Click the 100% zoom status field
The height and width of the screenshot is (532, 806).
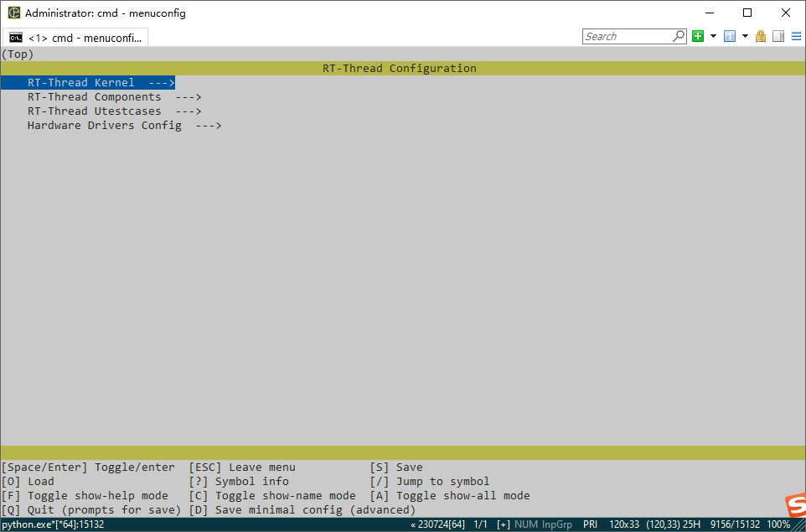click(x=778, y=524)
